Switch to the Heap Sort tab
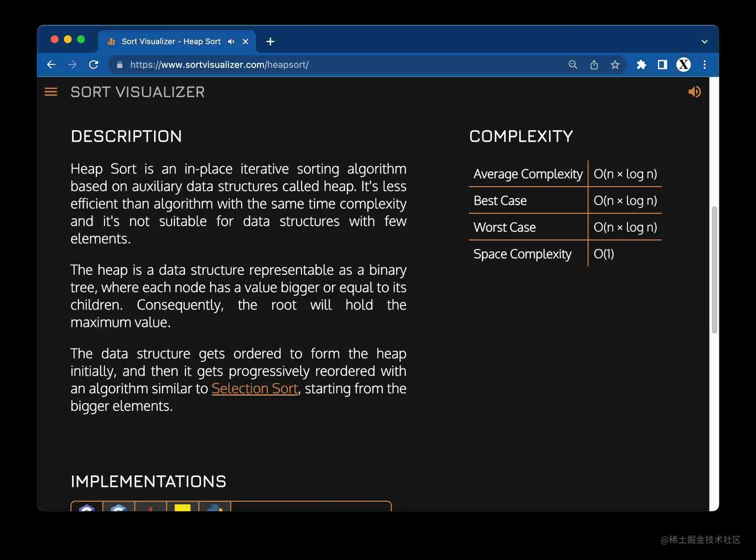 (x=170, y=42)
